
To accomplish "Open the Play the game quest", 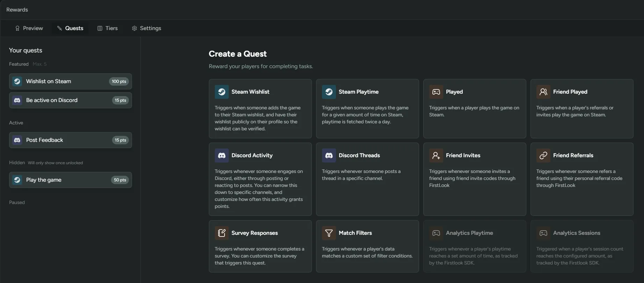I will (x=71, y=180).
